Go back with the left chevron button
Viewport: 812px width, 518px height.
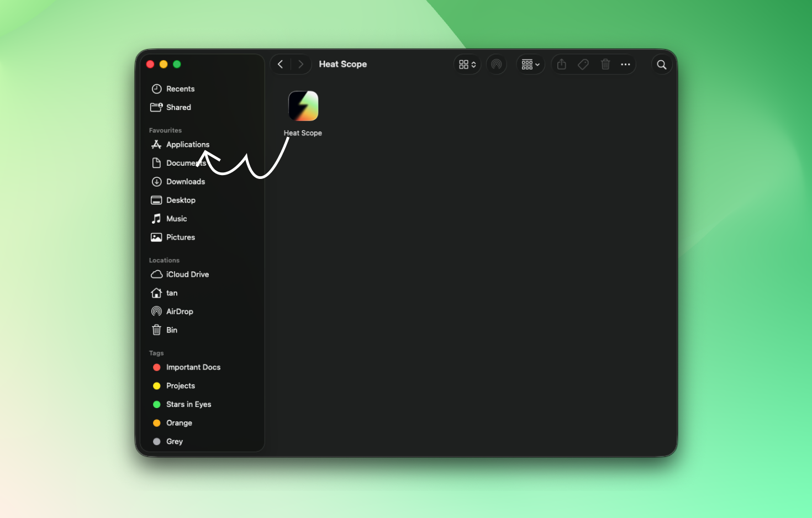tap(281, 65)
